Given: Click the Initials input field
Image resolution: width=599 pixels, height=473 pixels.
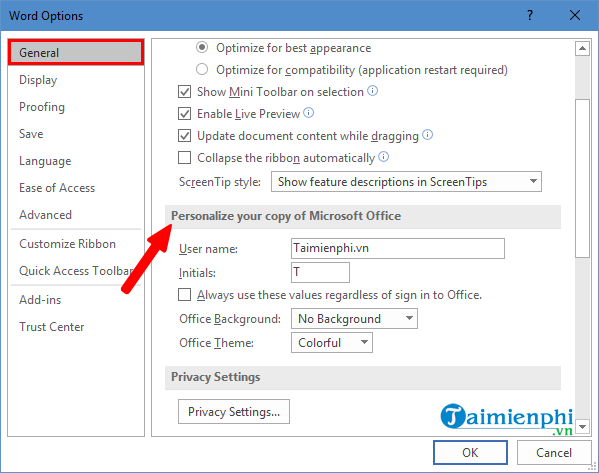Looking at the screenshot, I should 320,272.
